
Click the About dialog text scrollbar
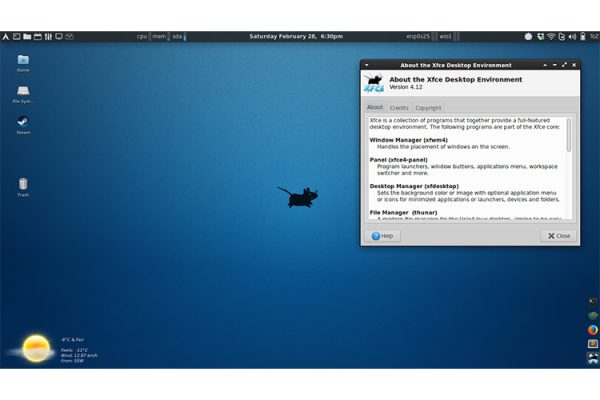point(569,135)
